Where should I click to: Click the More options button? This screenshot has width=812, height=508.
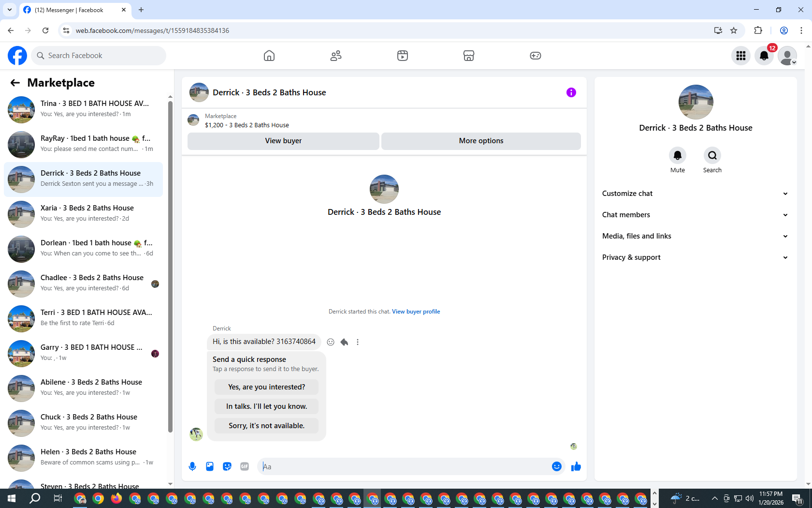(x=481, y=141)
